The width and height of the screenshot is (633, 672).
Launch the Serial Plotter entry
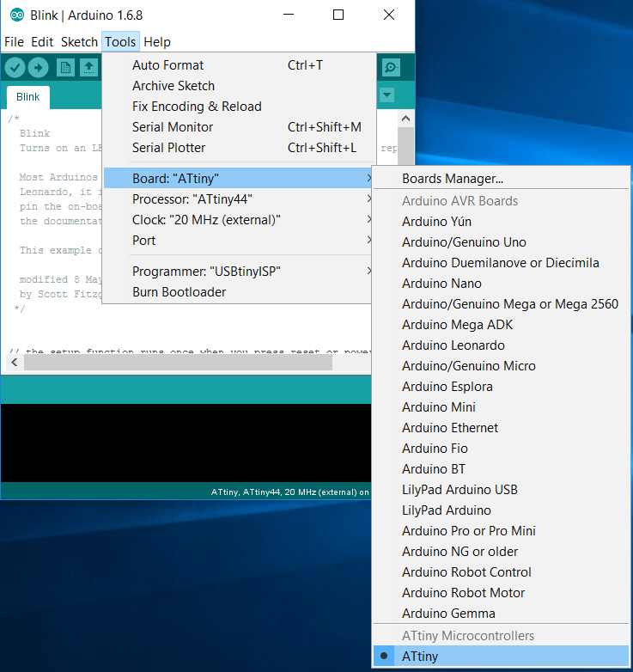[x=238, y=148]
